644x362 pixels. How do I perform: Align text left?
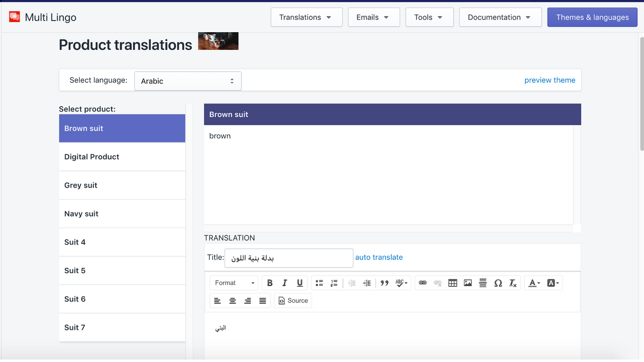(217, 301)
